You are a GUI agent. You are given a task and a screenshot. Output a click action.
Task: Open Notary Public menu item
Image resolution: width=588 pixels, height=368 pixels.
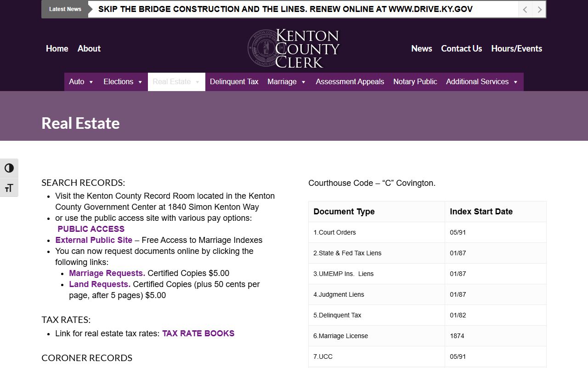click(x=415, y=82)
